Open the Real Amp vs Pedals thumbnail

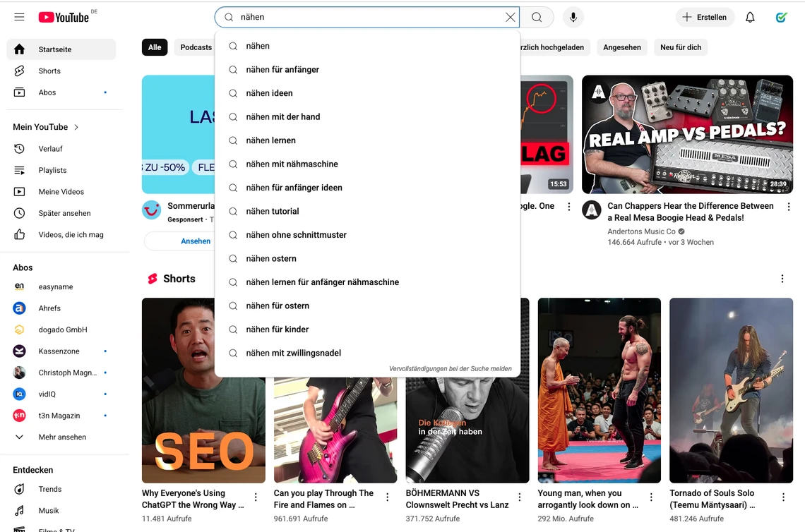click(687, 134)
